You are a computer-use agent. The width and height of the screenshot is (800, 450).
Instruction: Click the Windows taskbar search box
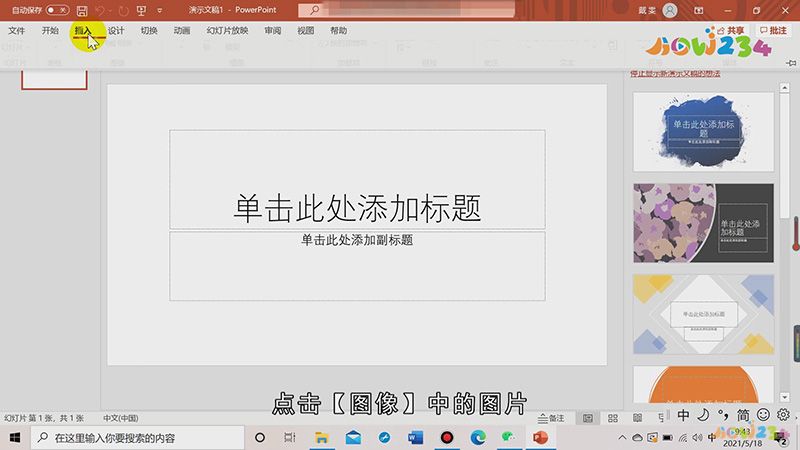(137, 438)
